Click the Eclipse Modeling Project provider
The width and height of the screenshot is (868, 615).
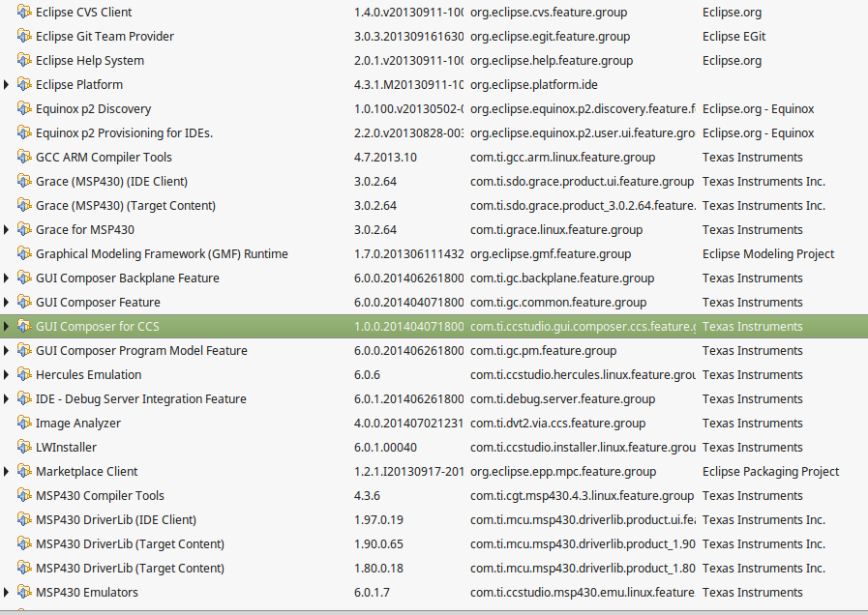(x=767, y=254)
